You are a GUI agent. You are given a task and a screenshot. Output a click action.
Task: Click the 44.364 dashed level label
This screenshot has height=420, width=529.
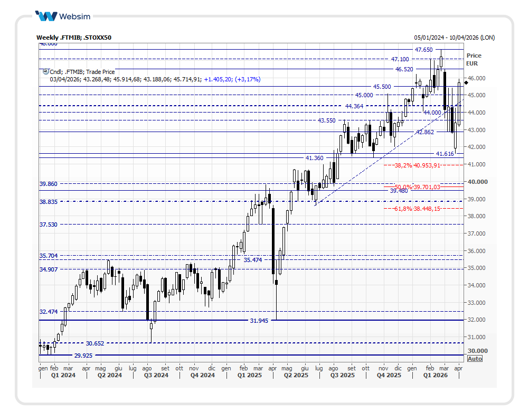click(x=355, y=106)
